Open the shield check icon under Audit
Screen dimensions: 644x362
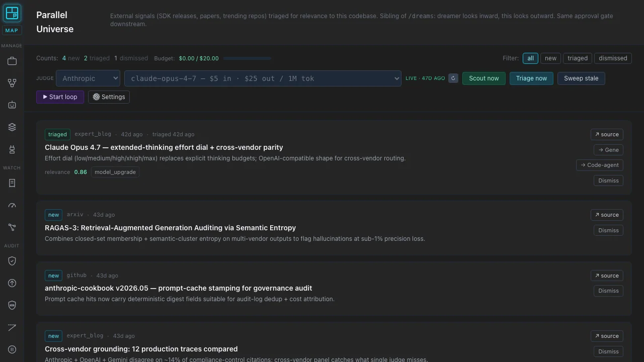click(x=12, y=261)
